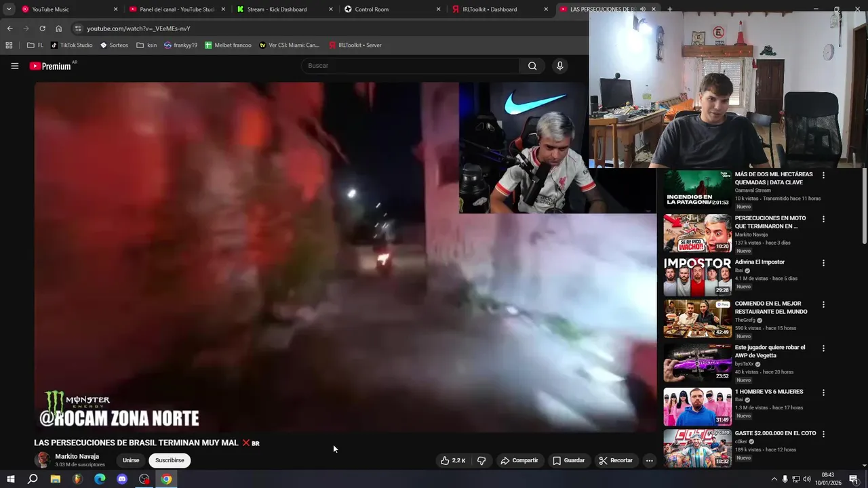Image resolution: width=868 pixels, height=488 pixels.
Task: Start voice search with the microphone
Action: 559,66
